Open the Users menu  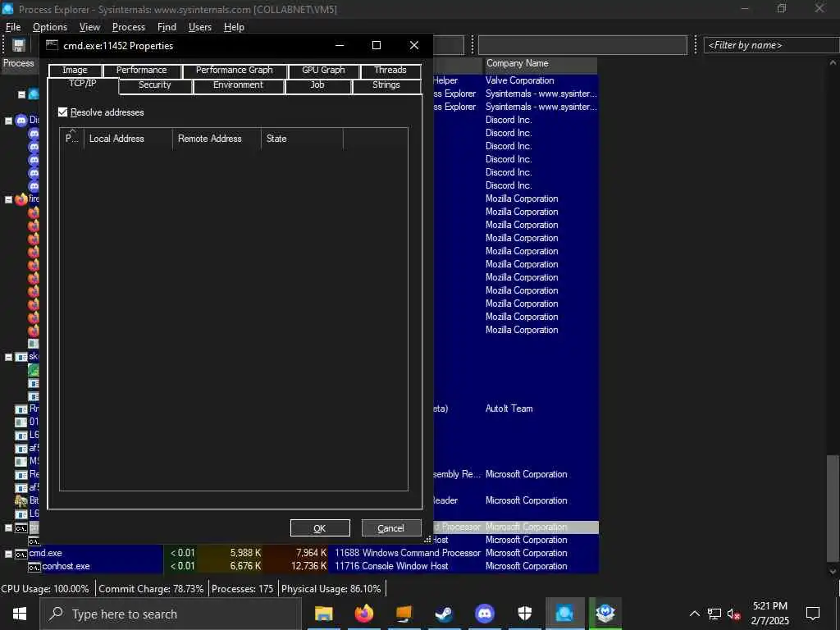tap(200, 27)
